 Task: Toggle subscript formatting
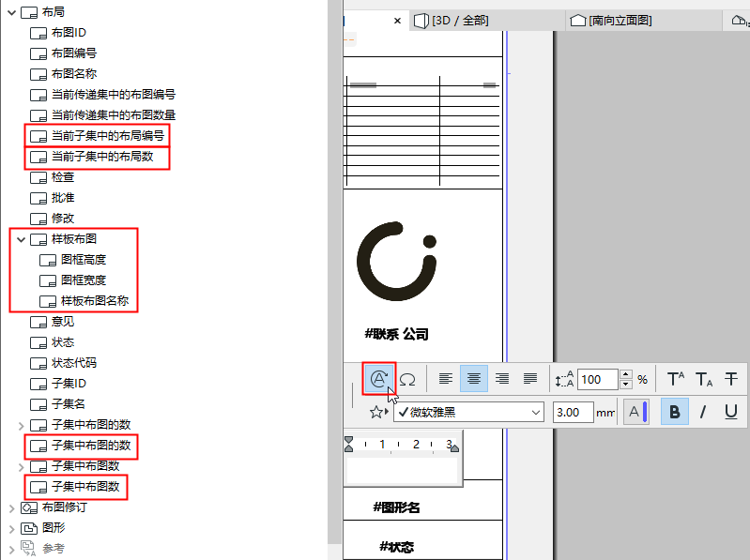[704, 379]
